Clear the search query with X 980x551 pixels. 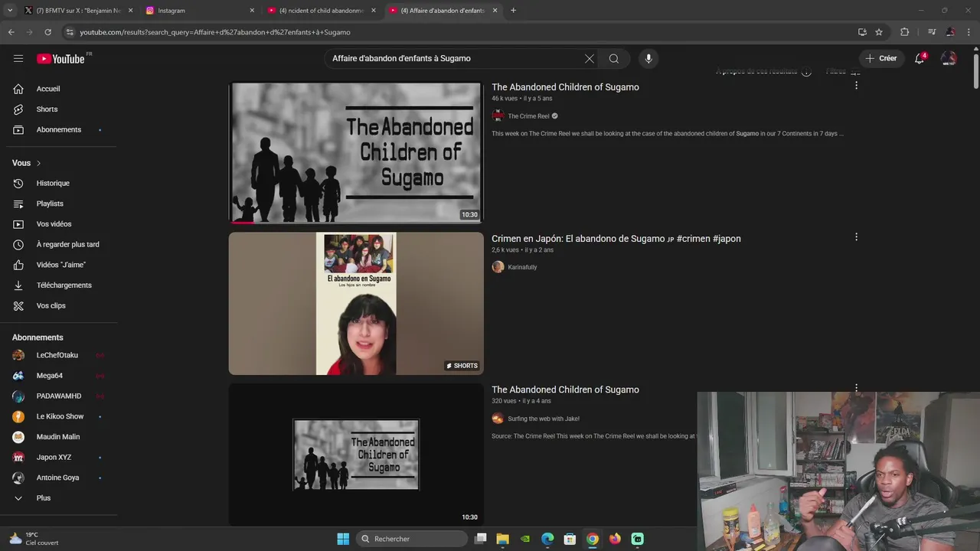589,59
